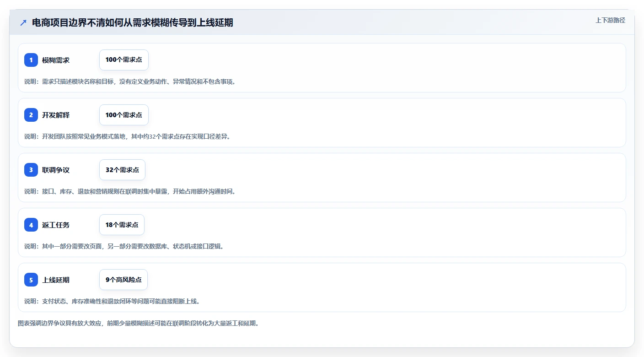The image size is (644, 357).
Task: Select the step number 3 badge
Action: (31, 170)
